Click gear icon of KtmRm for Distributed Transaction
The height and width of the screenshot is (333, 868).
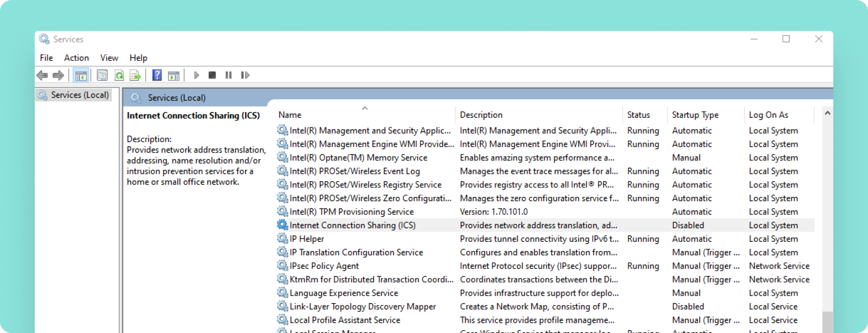[x=283, y=278]
